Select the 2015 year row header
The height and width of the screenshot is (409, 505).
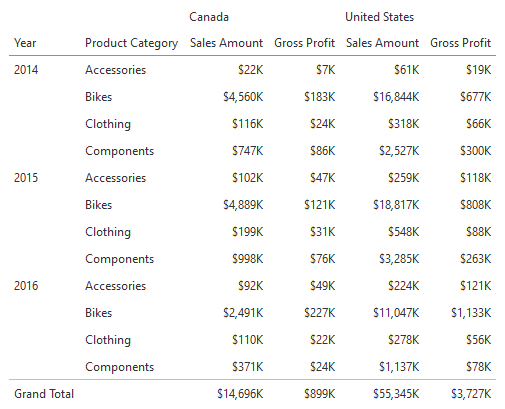26,178
